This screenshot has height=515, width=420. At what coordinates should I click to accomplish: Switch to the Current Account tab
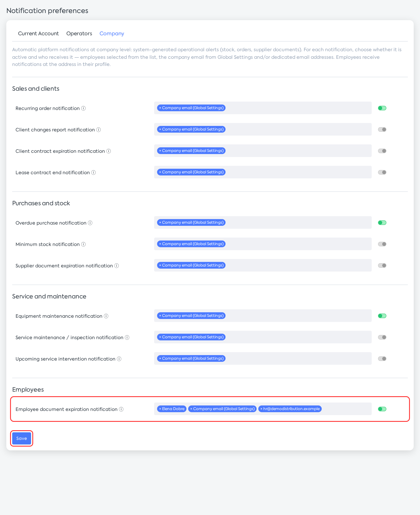pyautogui.click(x=38, y=34)
